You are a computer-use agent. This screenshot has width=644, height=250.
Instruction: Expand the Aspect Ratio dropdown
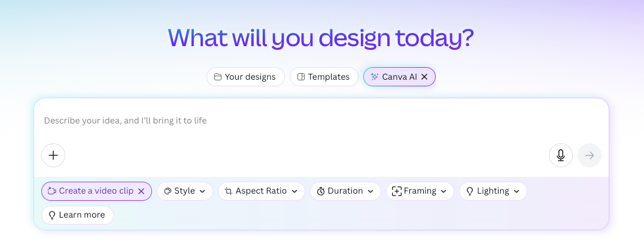click(261, 191)
